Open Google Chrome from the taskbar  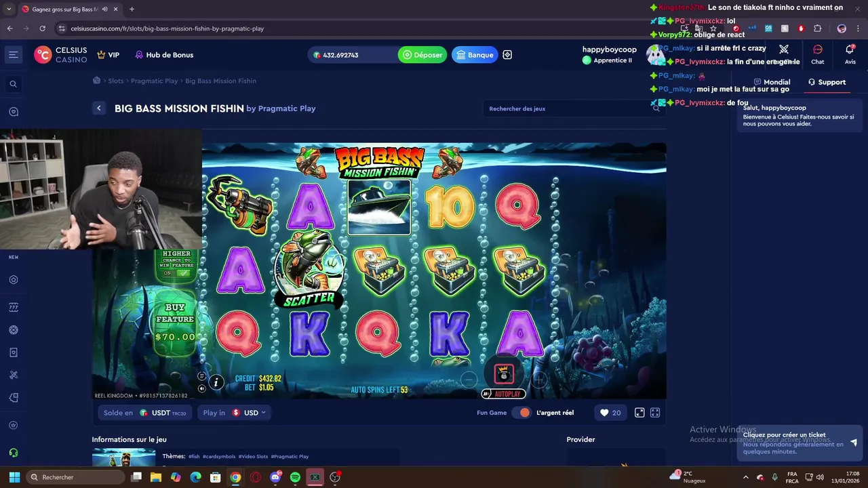coord(235,477)
